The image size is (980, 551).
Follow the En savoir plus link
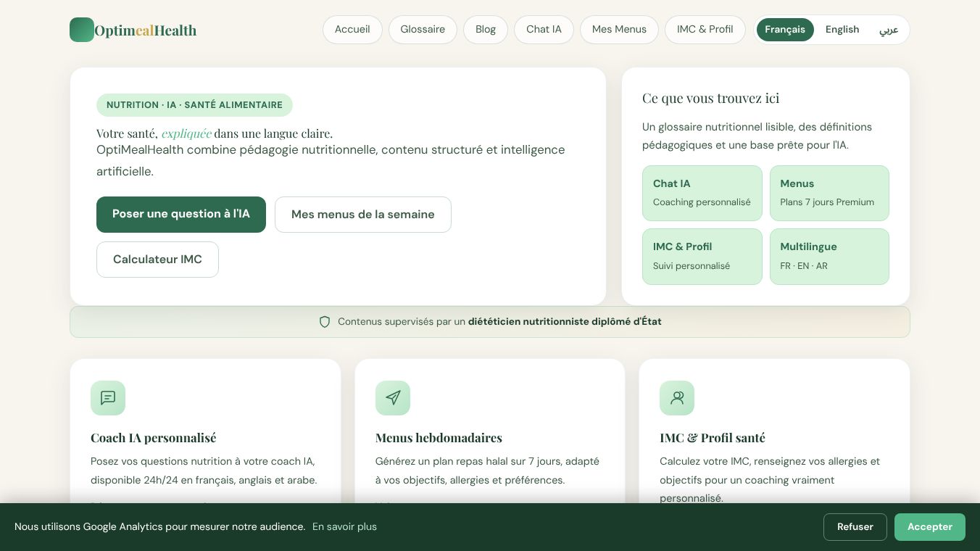344,527
